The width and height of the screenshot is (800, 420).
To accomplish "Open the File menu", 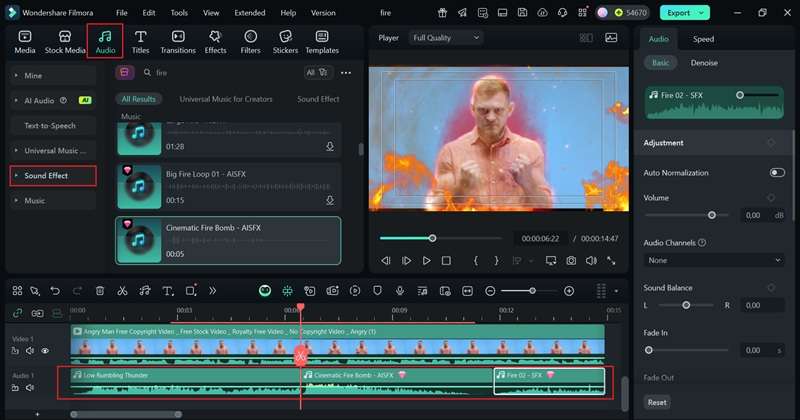I will (121, 13).
